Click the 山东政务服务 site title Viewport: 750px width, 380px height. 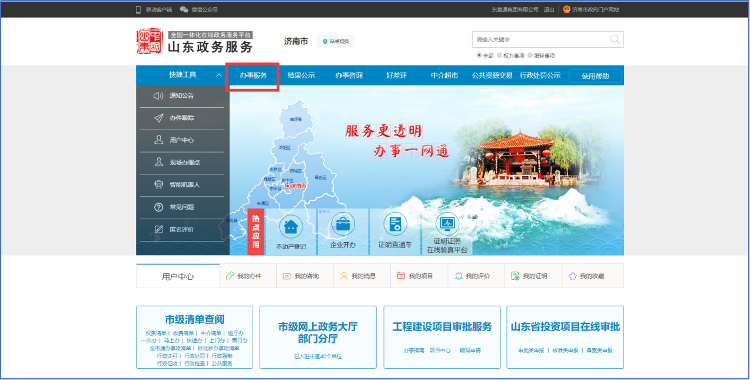[x=210, y=47]
